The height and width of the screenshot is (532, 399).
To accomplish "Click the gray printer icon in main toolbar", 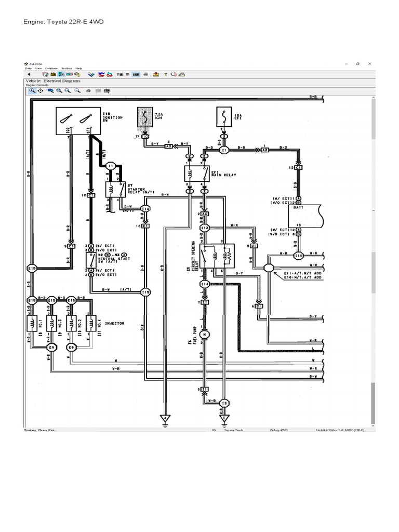I will point(145,74).
